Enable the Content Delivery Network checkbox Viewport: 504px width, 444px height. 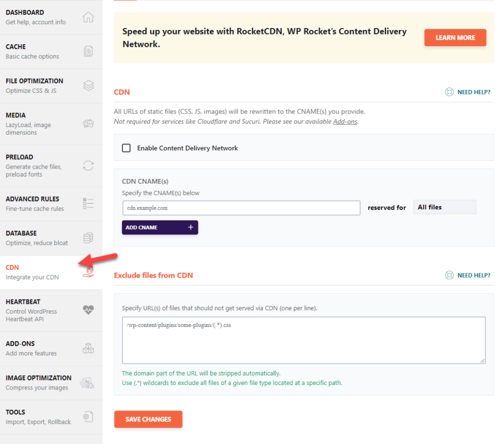[x=126, y=148]
